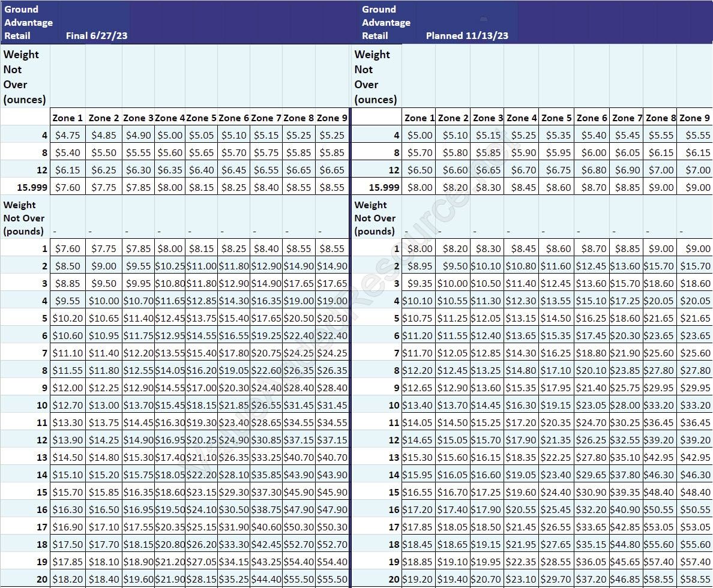Click the 15.999 ounces row label in Final table
This screenshot has height=588, width=713.
pyautogui.click(x=33, y=187)
